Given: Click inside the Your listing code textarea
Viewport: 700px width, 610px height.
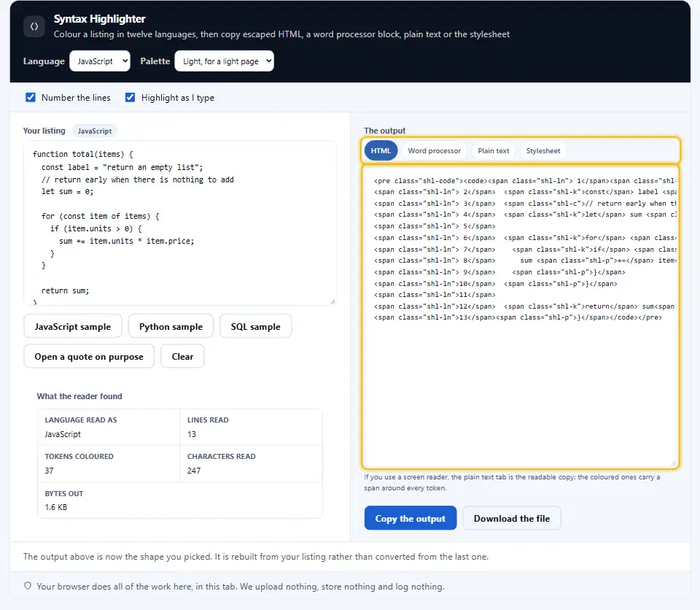Looking at the screenshot, I should coord(180,223).
